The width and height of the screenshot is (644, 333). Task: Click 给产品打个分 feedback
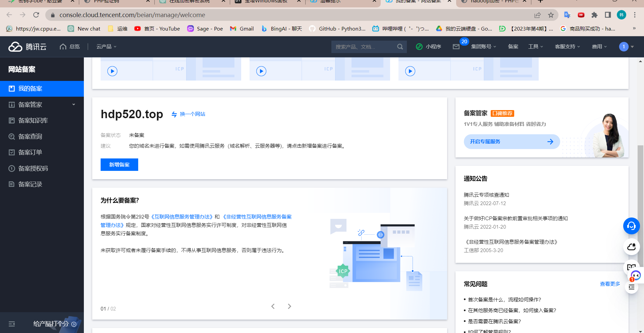pyautogui.click(x=55, y=324)
